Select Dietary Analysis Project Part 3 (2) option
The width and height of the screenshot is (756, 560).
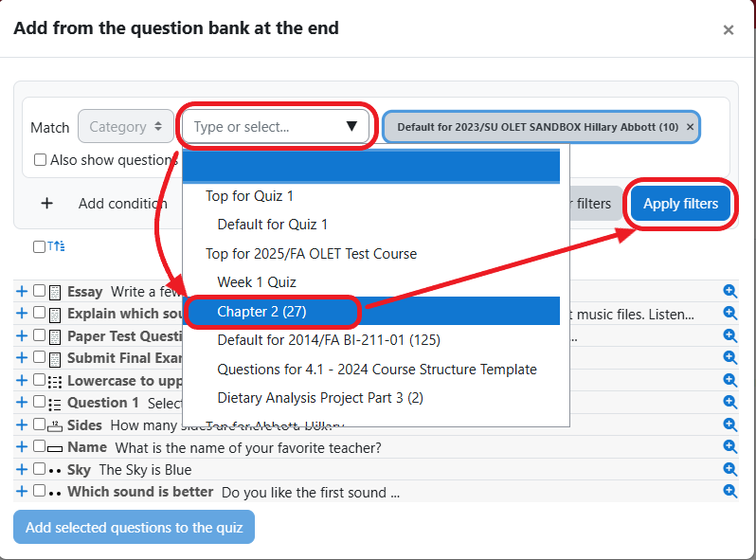pos(319,398)
